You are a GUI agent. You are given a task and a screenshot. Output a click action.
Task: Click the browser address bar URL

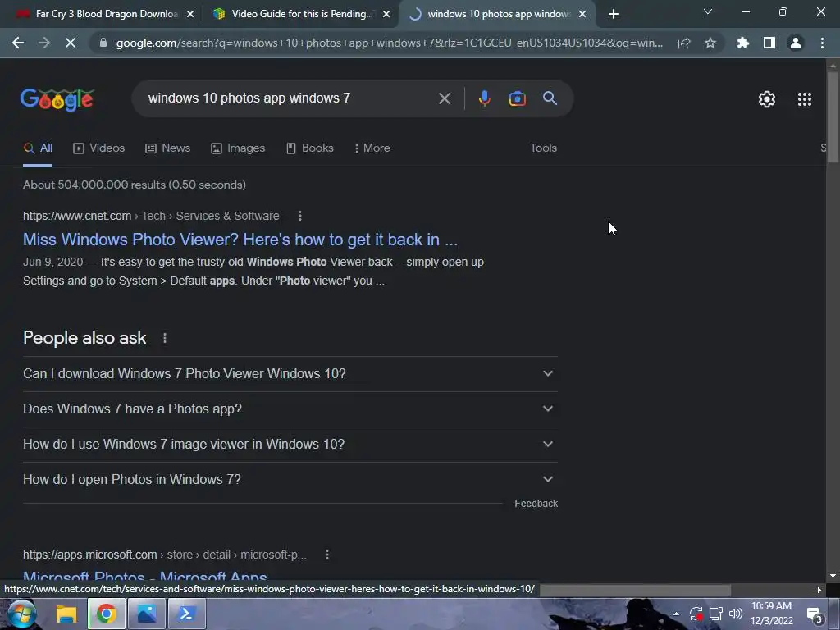coord(390,43)
